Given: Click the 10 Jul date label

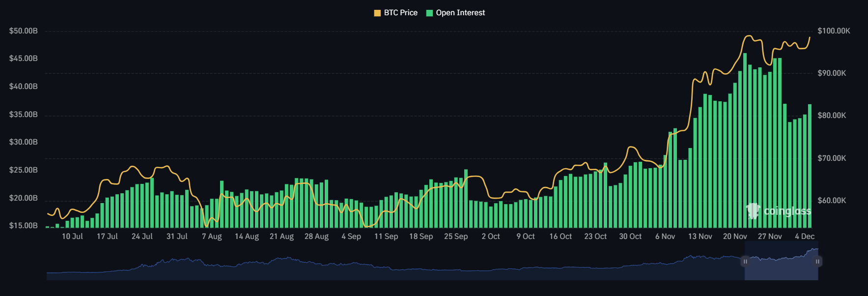Looking at the screenshot, I should (72, 237).
